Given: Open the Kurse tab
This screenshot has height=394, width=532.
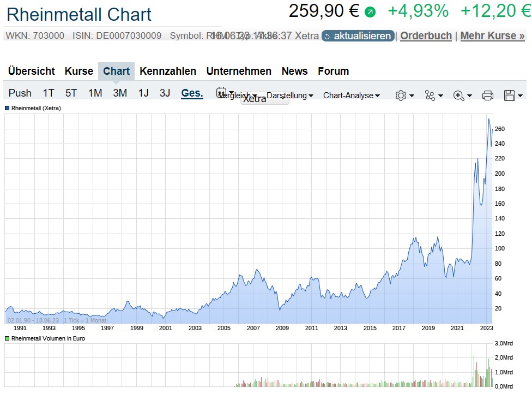Looking at the screenshot, I should click(x=78, y=71).
